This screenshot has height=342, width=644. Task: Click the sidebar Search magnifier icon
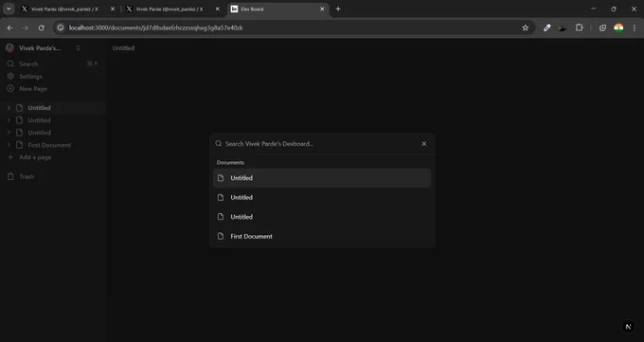tap(10, 63)
